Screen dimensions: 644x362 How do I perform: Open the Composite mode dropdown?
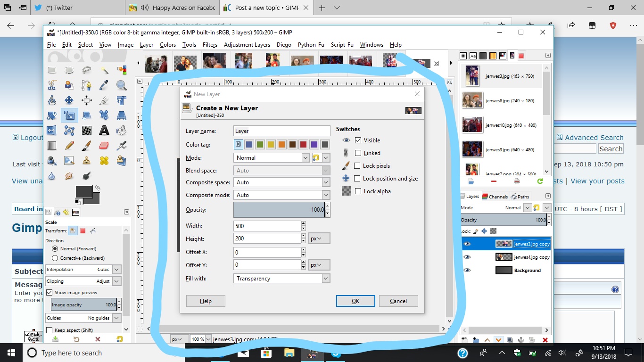(281, 195)
